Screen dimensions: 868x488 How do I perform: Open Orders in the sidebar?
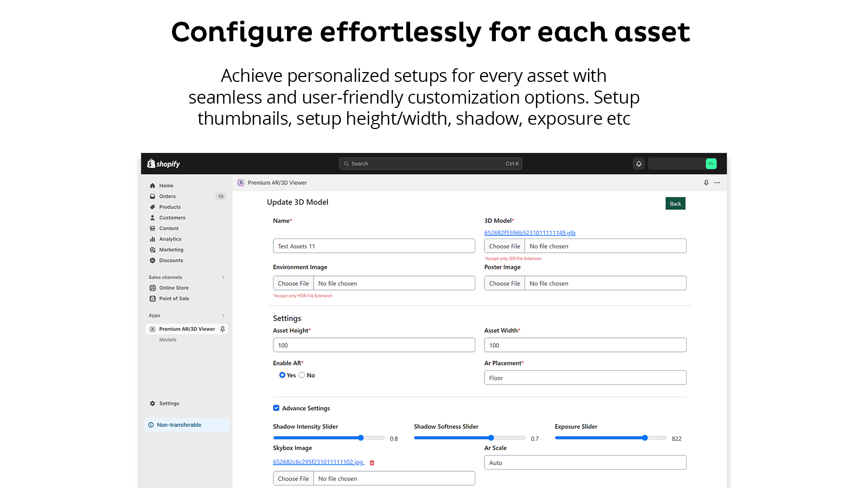(x=167, y=196)
